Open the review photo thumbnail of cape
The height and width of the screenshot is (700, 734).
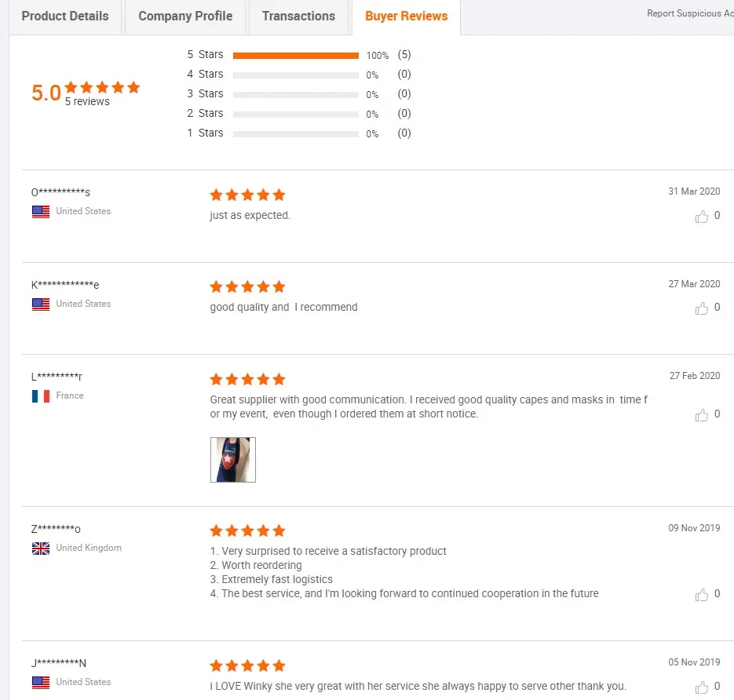(x=233, y=460)
